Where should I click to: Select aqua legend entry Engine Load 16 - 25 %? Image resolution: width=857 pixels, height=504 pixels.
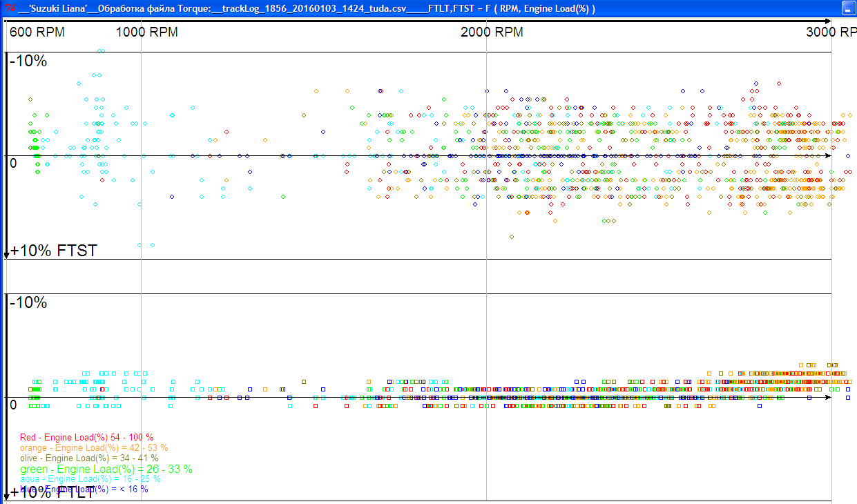coord(90,478)
